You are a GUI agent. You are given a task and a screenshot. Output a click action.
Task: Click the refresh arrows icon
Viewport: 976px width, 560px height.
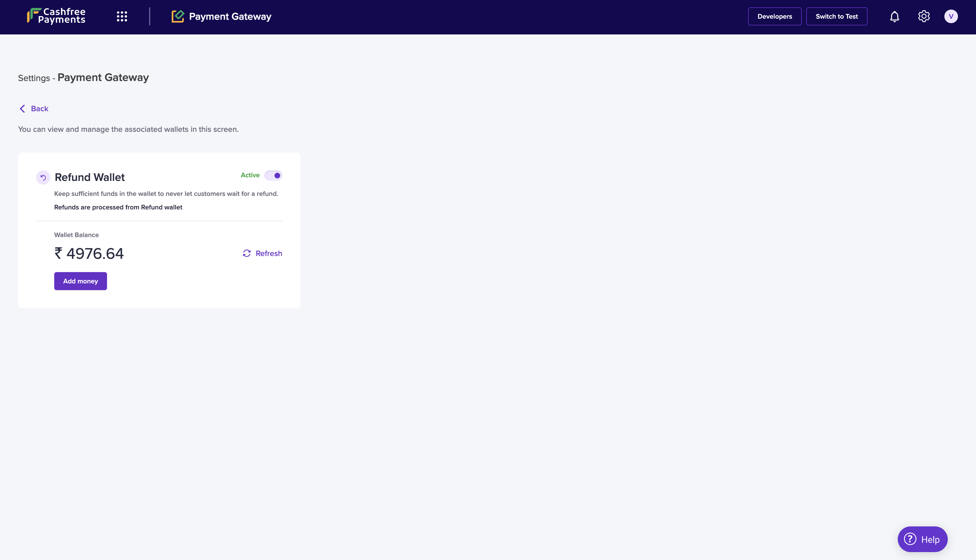(x=247, y=253)
